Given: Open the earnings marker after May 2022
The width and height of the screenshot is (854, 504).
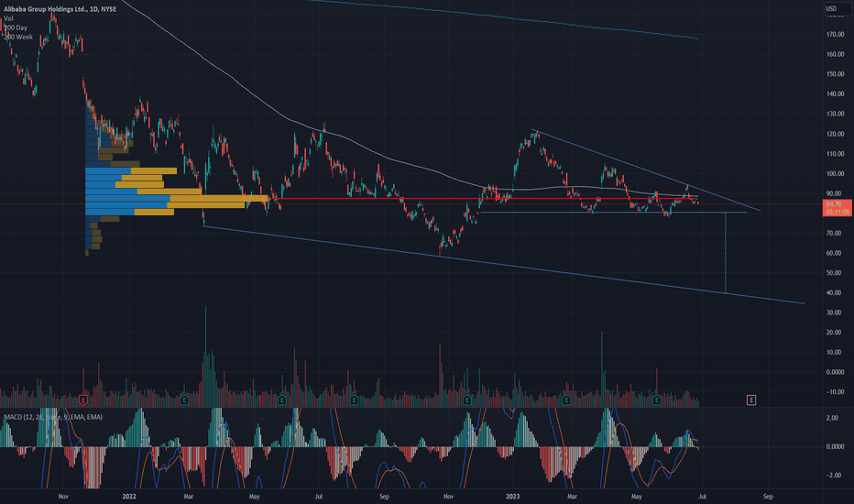Looking at the screenshot, I should (x=281, y=400).
